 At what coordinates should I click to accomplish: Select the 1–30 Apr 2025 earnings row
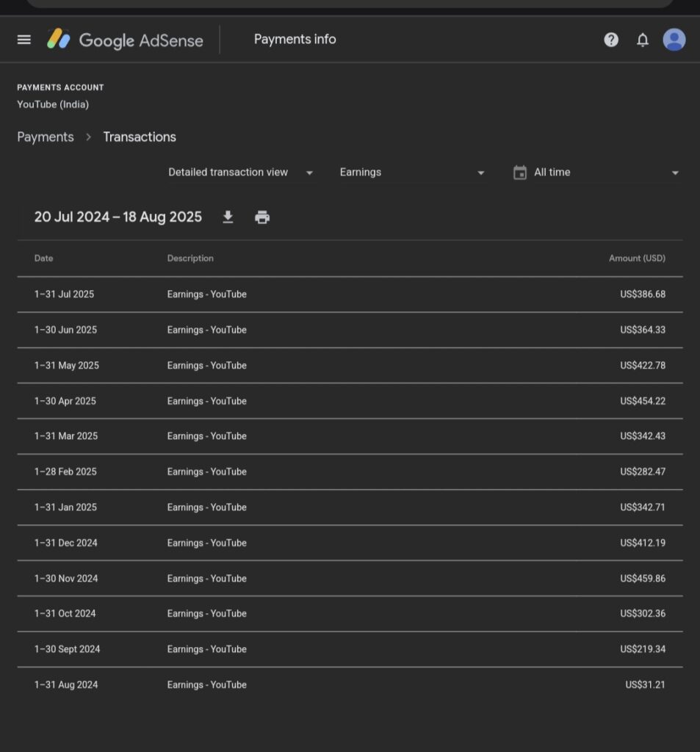[x=350, y=401]
